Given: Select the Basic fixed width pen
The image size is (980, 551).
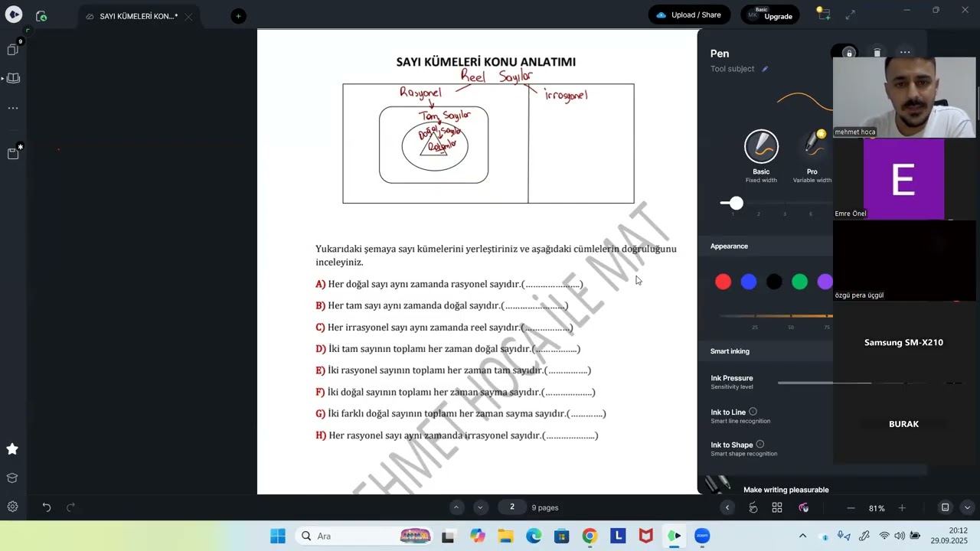Looking at the screenshot, I should tap(761, 147).
